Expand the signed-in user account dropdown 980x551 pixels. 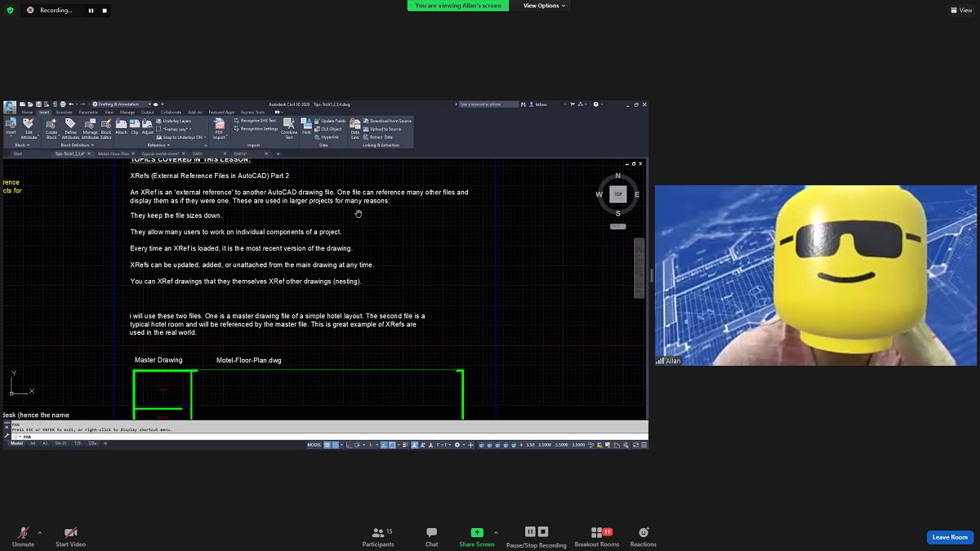(x=565, y=104)
